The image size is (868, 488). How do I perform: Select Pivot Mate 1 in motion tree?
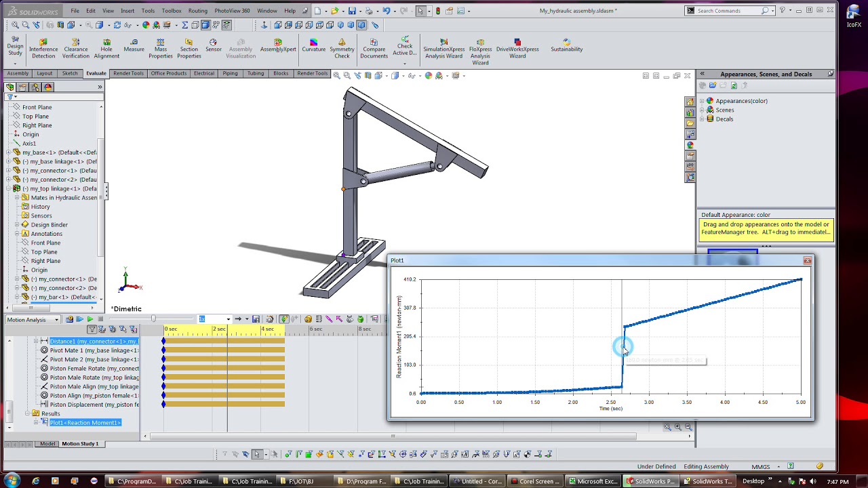coord(90,350)
